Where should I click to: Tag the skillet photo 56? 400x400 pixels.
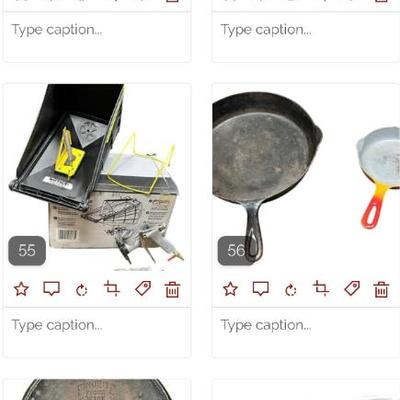(x=352, y=288)
